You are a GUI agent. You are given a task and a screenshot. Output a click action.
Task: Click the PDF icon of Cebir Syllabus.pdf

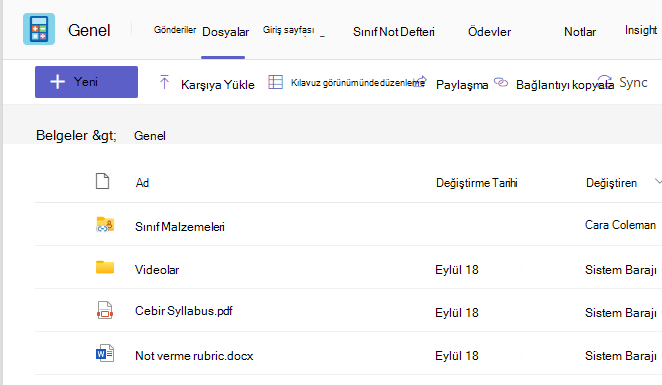click(105, 310)
